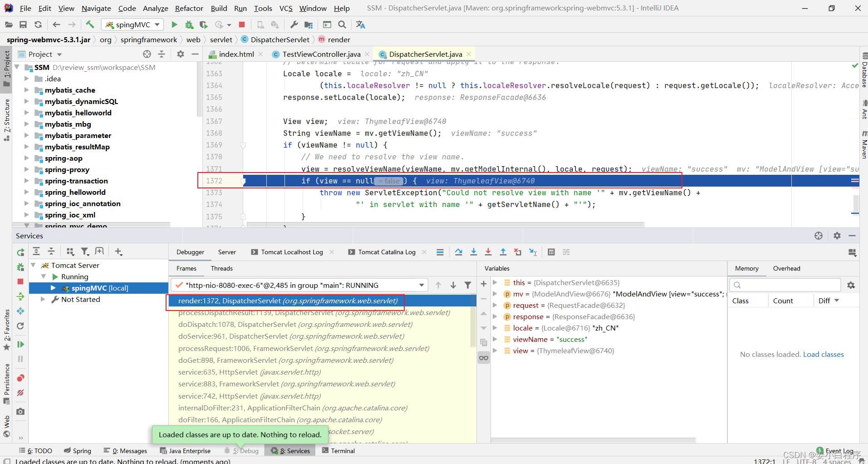Open the settings wrench icon in main toolbar

pyautogui.click(x=294, y=25)
